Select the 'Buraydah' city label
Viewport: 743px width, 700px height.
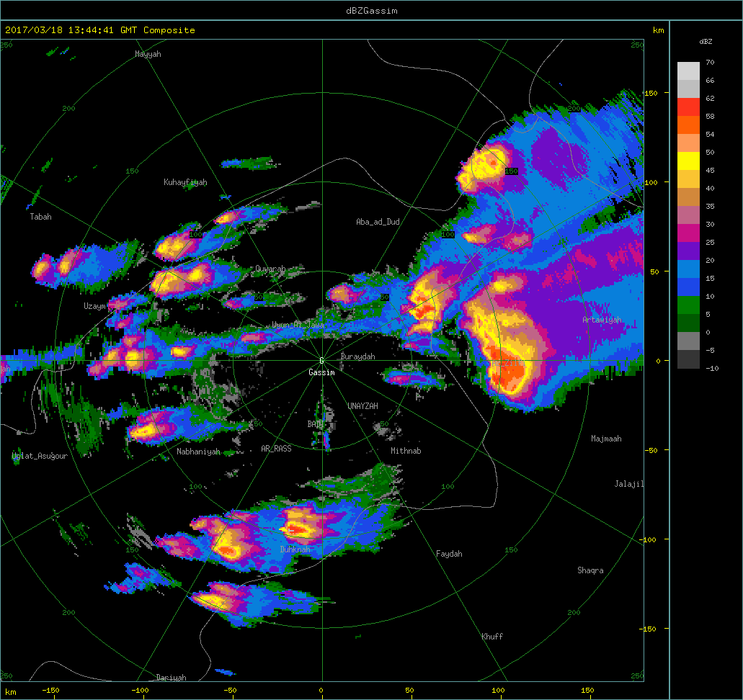[x=357, y=356]
